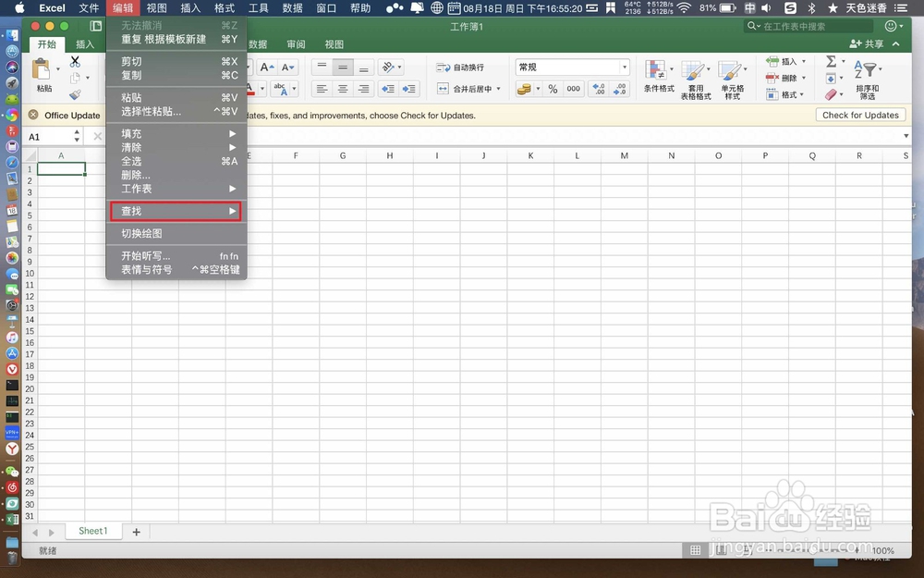
Task: Click Check for Updates button
Action: (x=860, y=115)
